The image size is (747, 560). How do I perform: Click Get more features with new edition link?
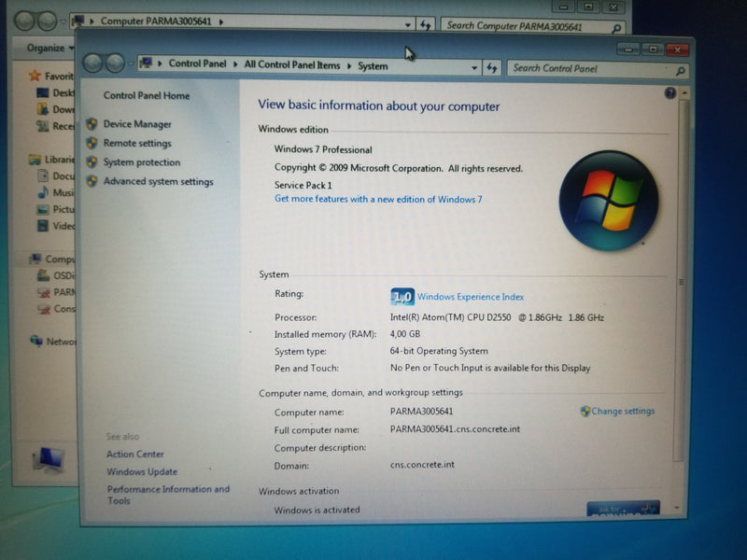[378, 199]
